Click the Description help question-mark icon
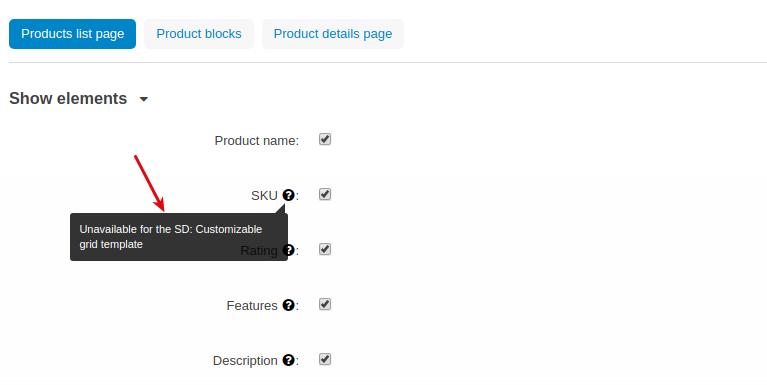The width and height of the screenshot is (767, 385). tap(289, 360)
